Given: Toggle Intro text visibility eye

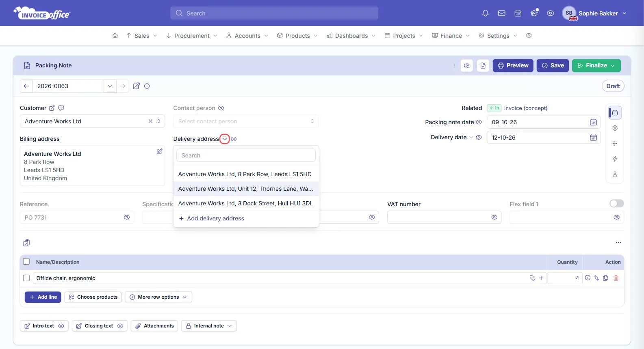Looking at the screenshot, I should [61, 326].
